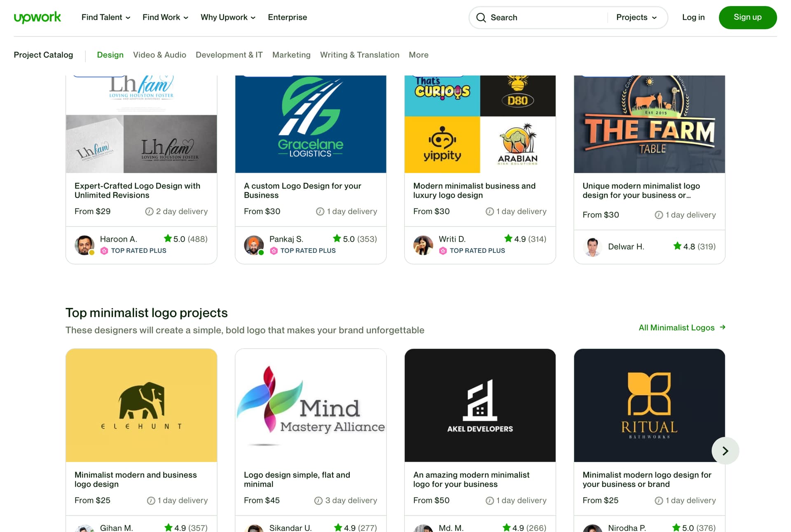The width and height of the screenshot is (791, 532).
Task: Open A custom Logo Design for your Business
Action: pyautogui.click(x=302, y=190)
